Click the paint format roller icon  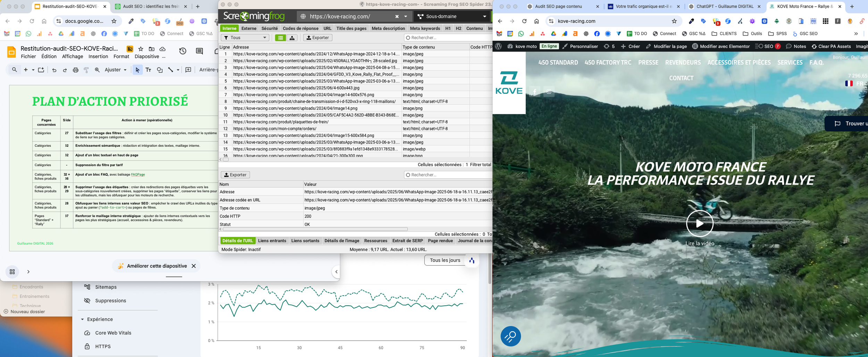point(86,70)
